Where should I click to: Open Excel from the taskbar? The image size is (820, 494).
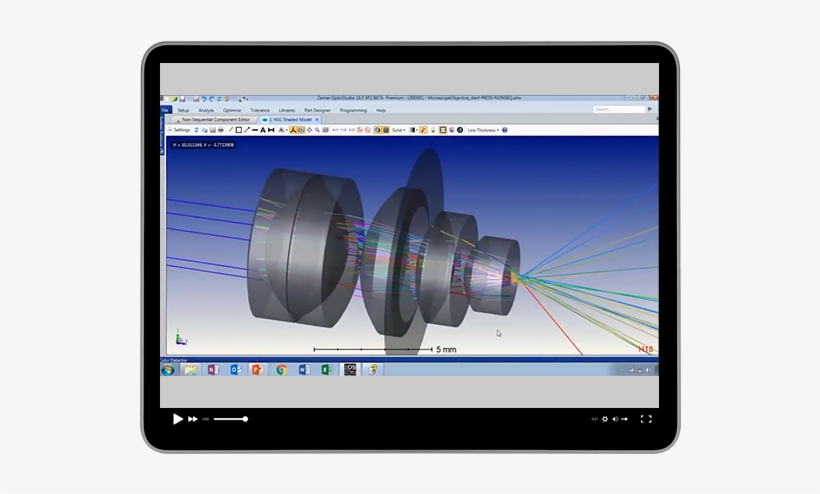click(x=327, y=370)
